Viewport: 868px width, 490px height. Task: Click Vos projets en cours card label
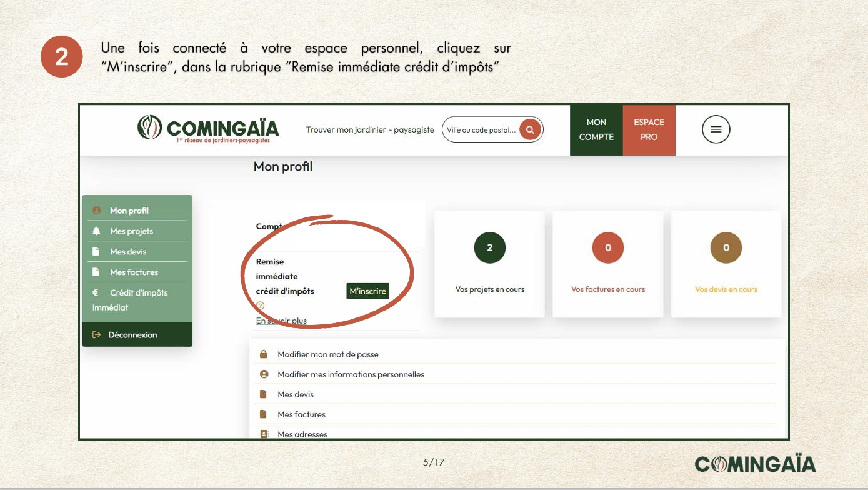click(x=490, y=289)
